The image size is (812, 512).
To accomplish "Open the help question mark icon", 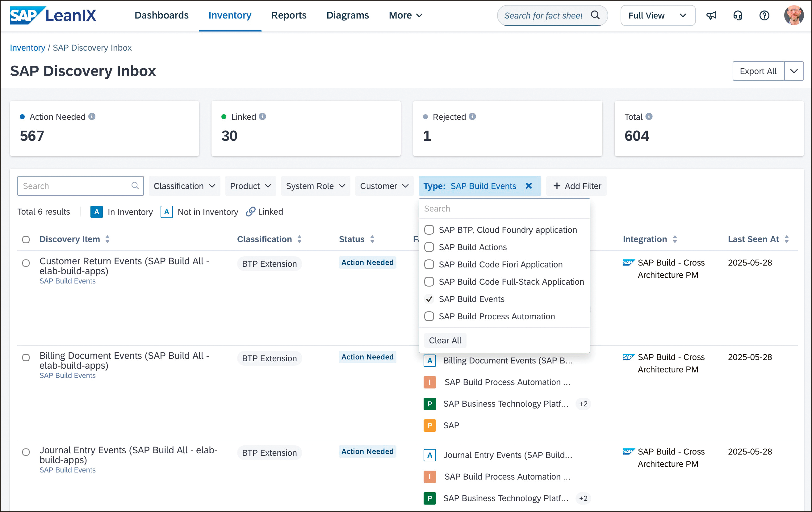I will (x=764, y=15).
